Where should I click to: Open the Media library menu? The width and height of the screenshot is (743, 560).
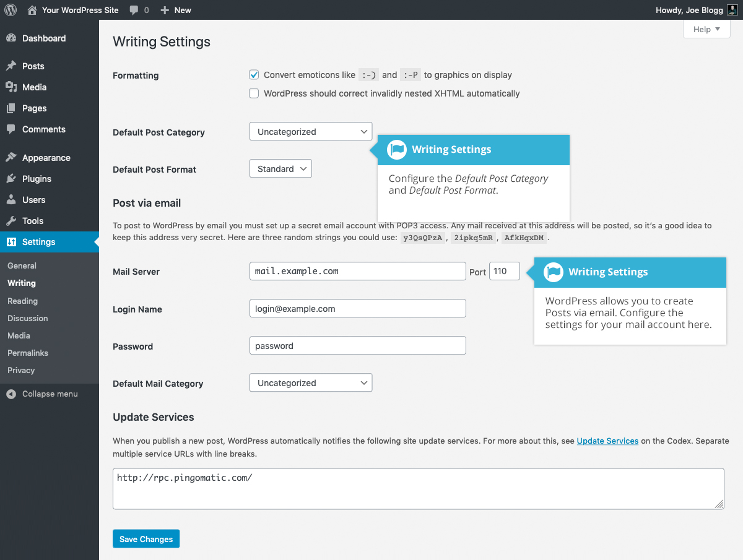click(50, 87)
